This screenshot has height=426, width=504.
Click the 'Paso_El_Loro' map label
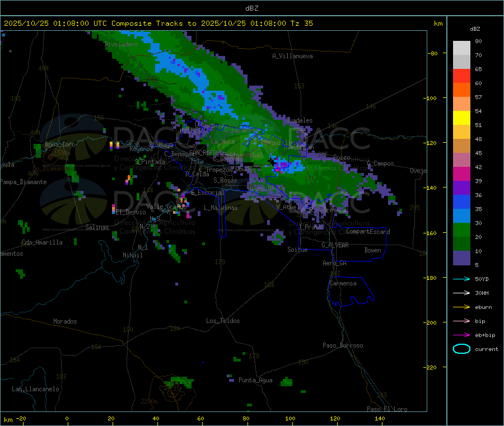click(x=387, y=409)
